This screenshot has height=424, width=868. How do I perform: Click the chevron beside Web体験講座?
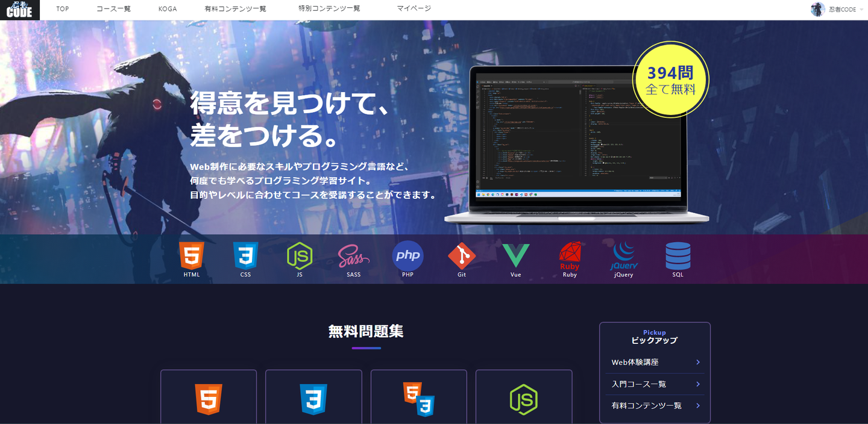pyautogui.click(x=698, y=363)
